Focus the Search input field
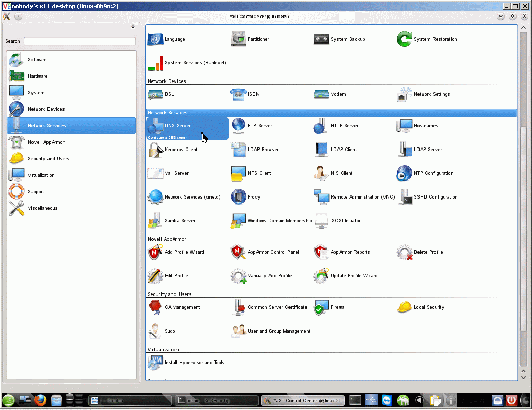The image size is (532, 410). click(x=80, y=41)
